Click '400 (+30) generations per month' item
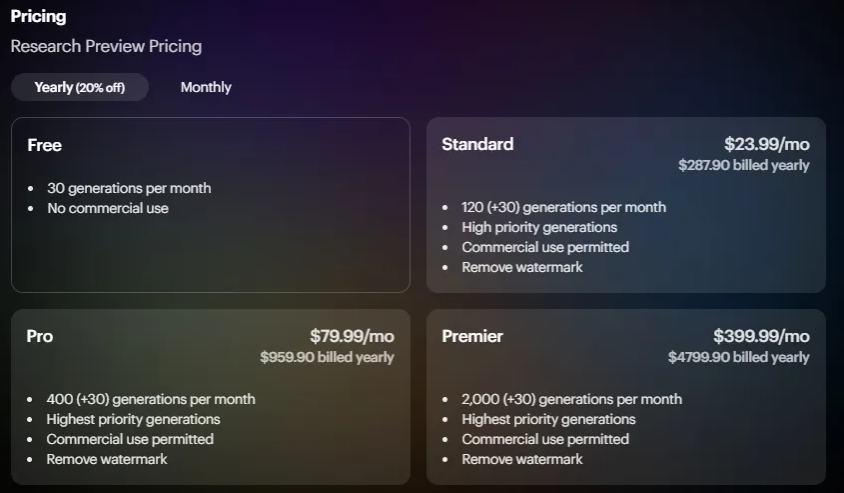The width and height of the screenshot is (844, 493). pyautogui.click(x=151, y=399)
